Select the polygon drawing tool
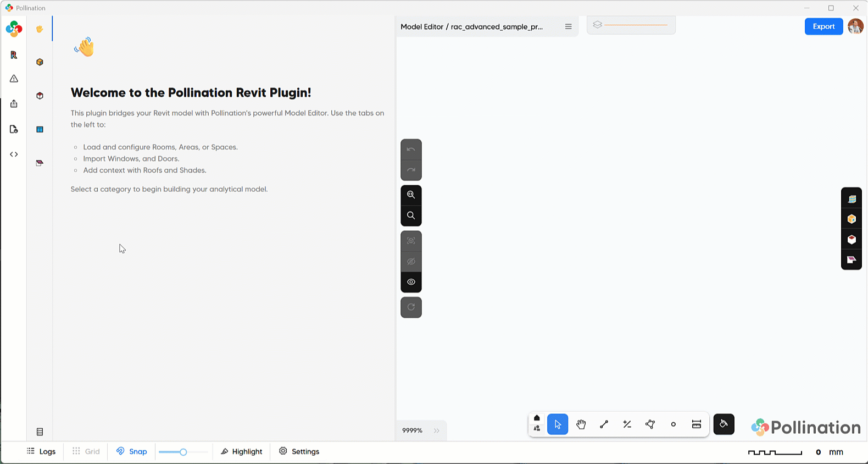The height and width of the screenshot is (464, 868). click(x=650, y=424)
